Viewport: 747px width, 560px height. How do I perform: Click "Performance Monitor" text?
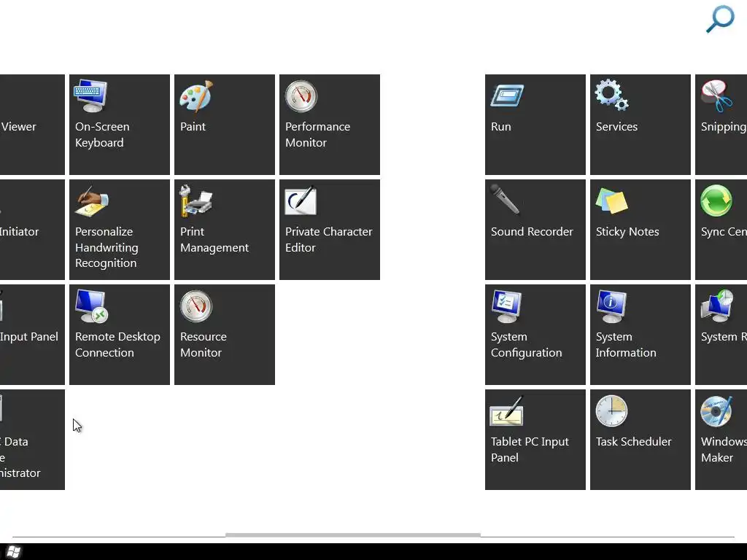click(x=318, y=135)
